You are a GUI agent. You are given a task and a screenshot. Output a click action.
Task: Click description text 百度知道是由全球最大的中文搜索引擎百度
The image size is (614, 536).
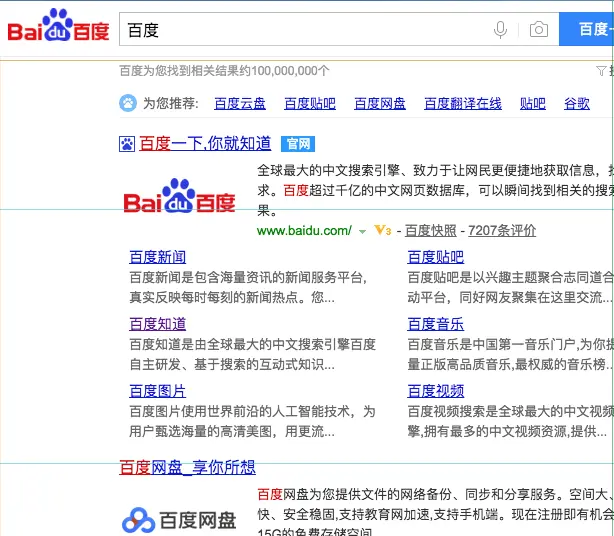pos(253,345)
